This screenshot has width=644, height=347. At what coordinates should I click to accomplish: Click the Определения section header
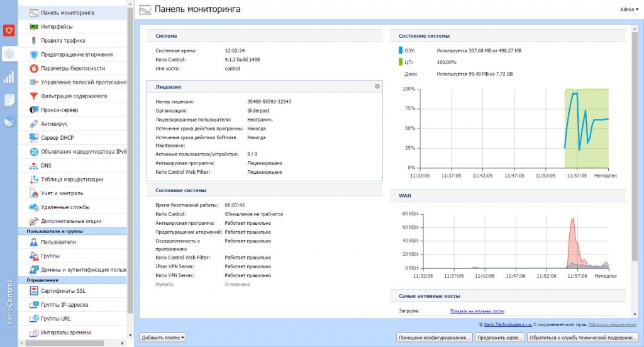click(72, 280)
